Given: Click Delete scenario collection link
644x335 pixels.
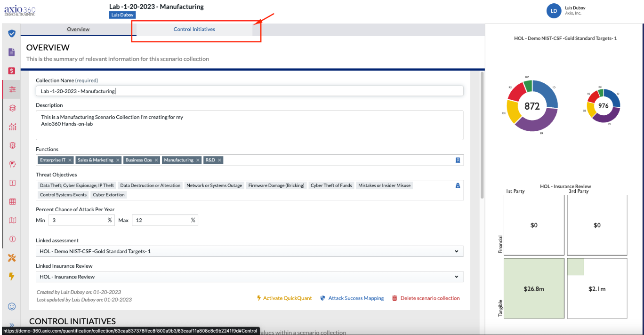Looking at the screenshot, I should click(x=426, y=298).
